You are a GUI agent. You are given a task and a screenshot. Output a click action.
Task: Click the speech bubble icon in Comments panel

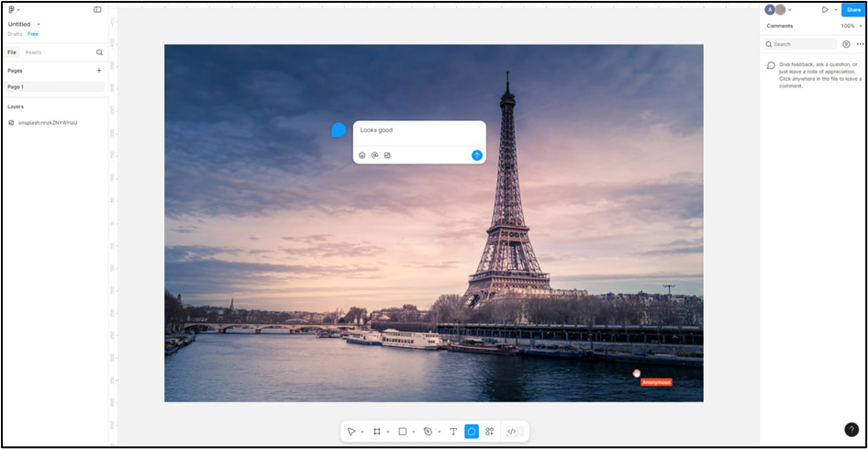[x=771, y=65]
